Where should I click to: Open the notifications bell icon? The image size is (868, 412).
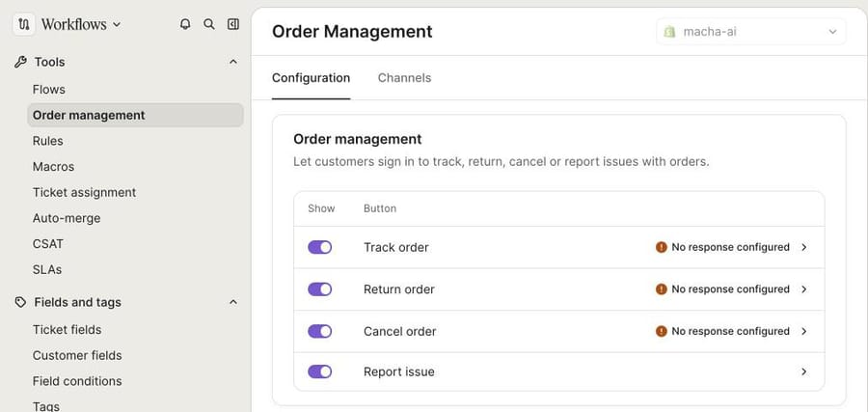coord(185,24)
